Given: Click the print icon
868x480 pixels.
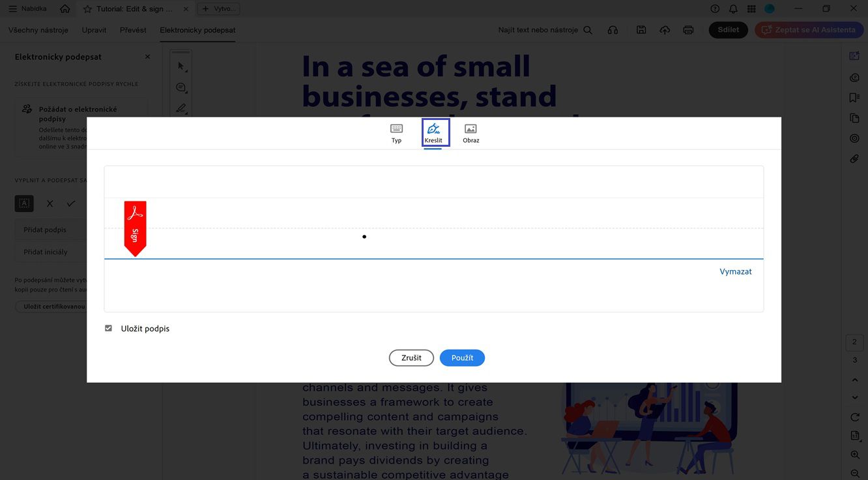Looking at the screenshot, I should click(688, 30).
